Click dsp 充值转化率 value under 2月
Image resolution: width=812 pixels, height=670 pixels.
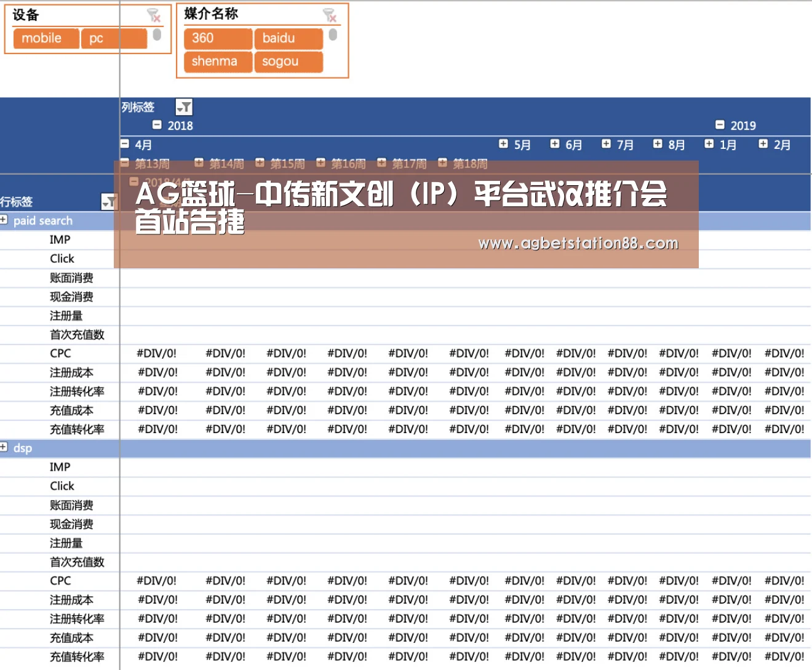point(784,656)
